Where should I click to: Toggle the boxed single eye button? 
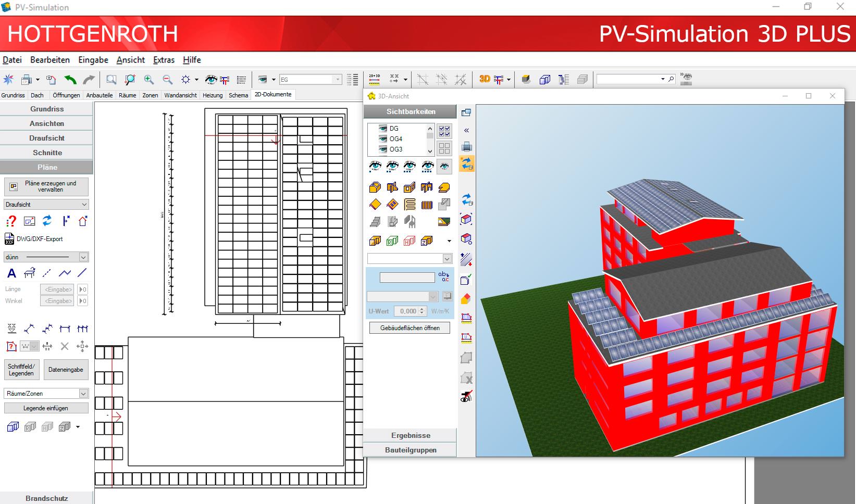(444, 166)
